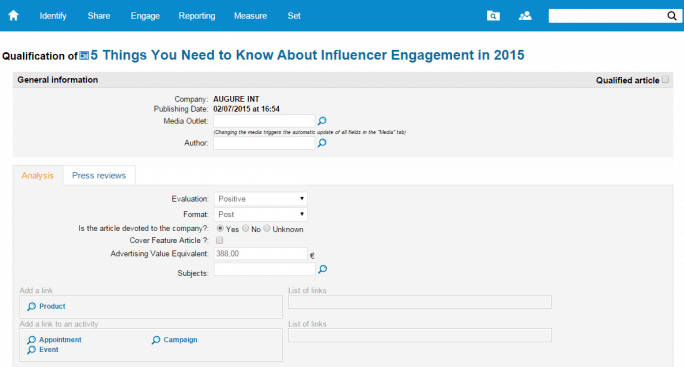Open Subjects lookup magnifier icon

(x=322, y=269)
